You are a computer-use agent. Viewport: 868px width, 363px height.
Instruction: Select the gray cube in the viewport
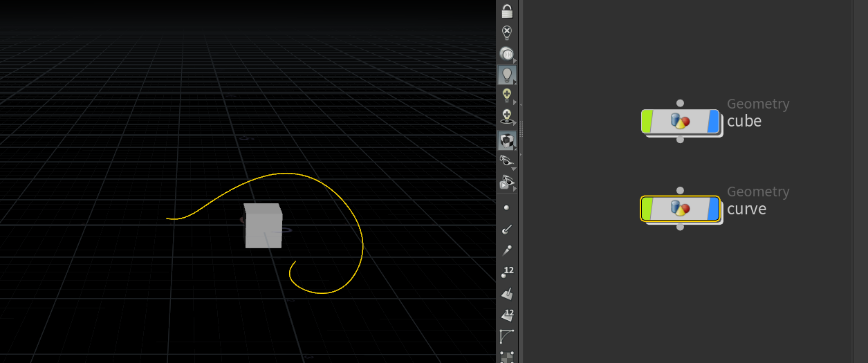point(264,226)
